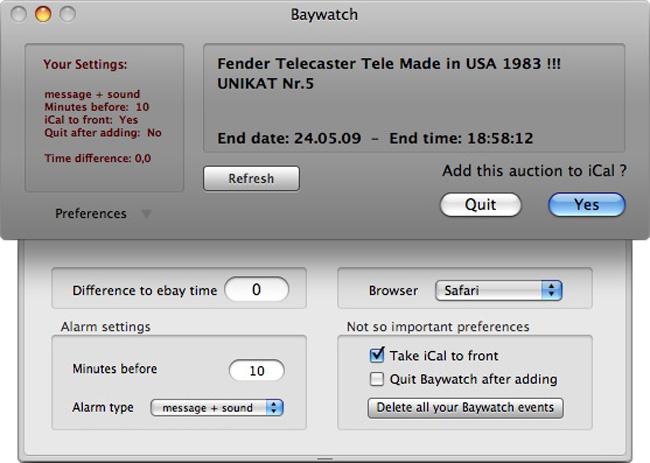This screenshot has width=650, height=463.
Task: Click the Preferences label
Action: click(91, 213)
